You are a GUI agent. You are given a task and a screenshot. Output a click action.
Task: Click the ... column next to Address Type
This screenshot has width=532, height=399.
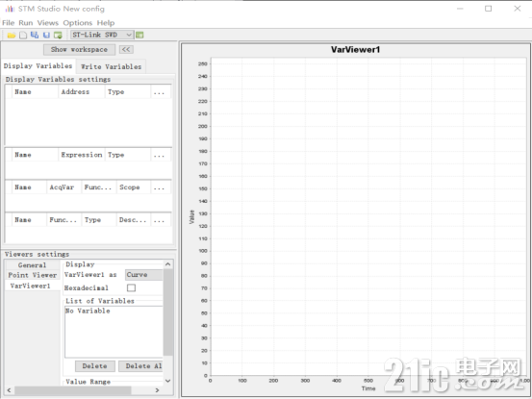coord(162,92)
